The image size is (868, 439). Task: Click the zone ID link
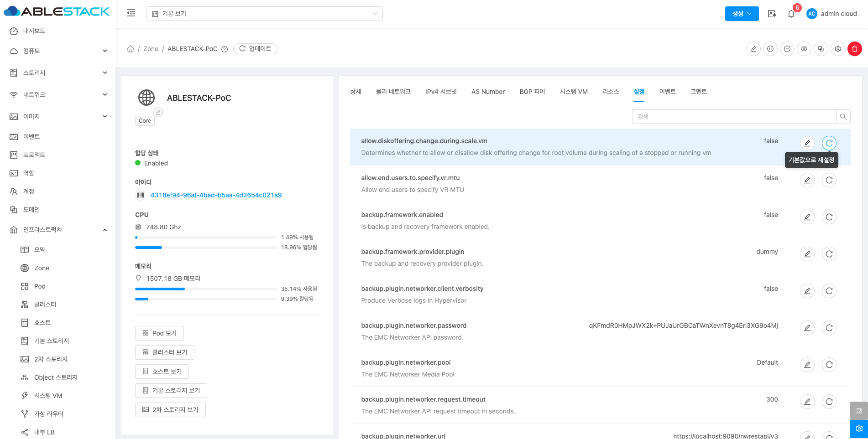(216, 195)
